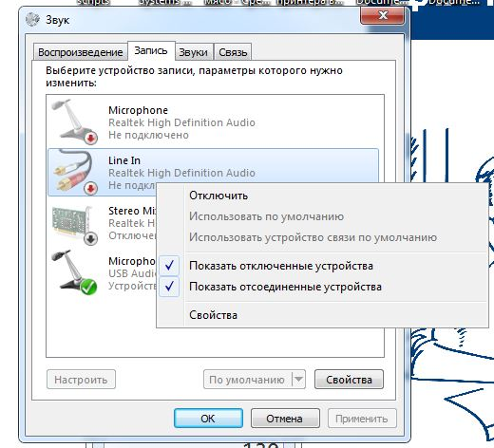Click the Sound dialog speaker title icon
This screenshot has height=448, width=494.
point(32,19)
